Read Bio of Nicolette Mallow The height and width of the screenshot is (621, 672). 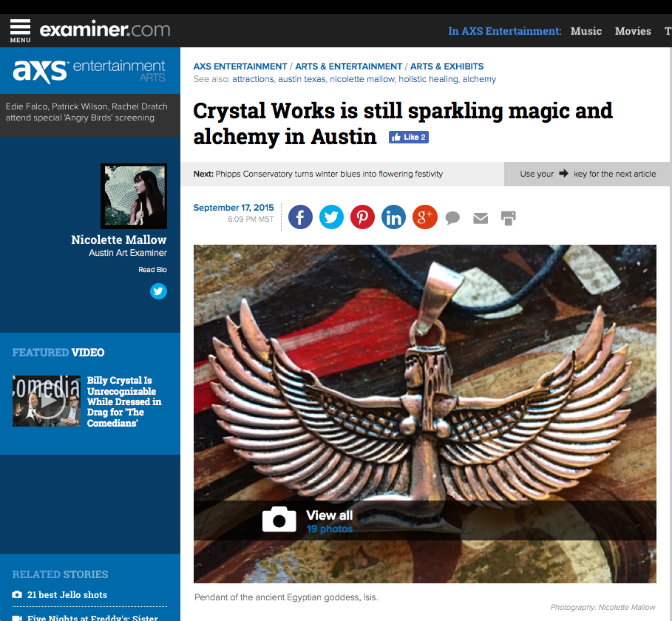pos(152,270)
